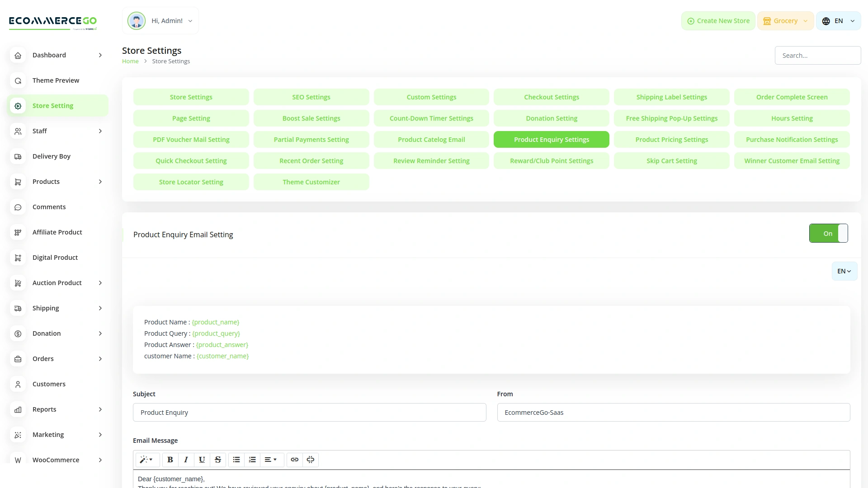Image resolution: width=868 pixels, height=488 pixels.
Task: Open Delivery Boy from the sidebar
Action: click(52, 156)
